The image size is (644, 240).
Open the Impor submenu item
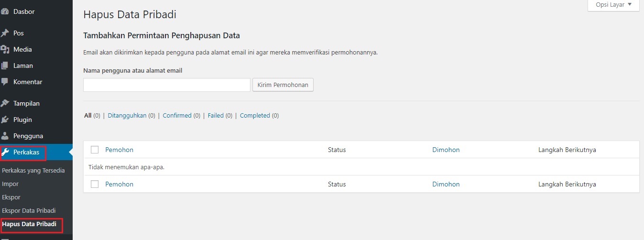point(11,184)
